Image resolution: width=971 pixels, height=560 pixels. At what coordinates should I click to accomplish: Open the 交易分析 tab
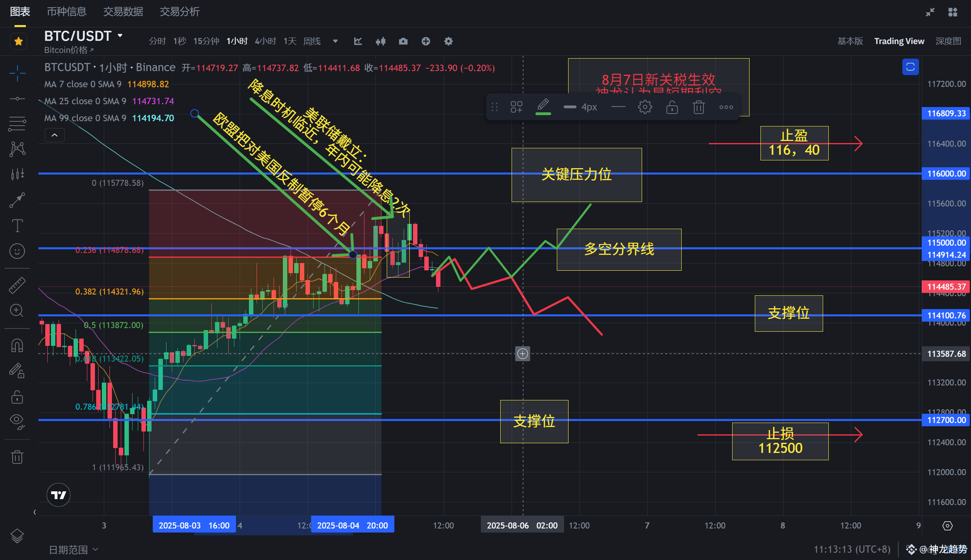pyautogui.click(x=180, y=12)
